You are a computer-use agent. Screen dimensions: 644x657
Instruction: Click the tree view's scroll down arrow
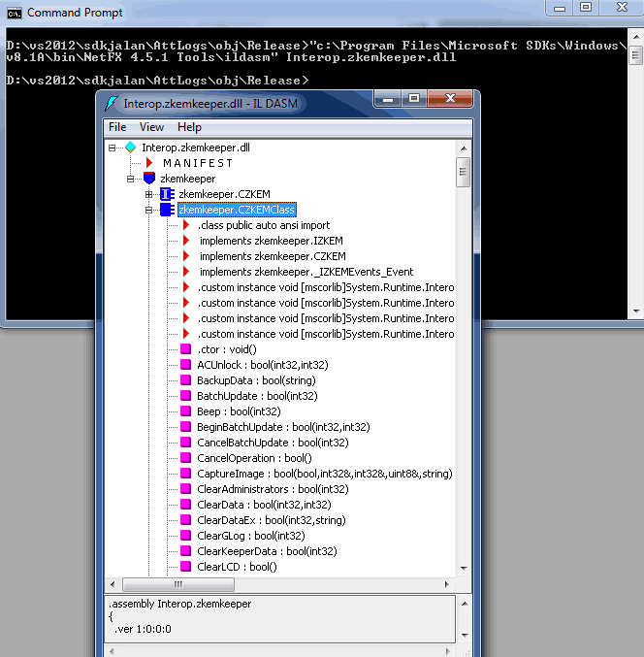coord(464,568)
